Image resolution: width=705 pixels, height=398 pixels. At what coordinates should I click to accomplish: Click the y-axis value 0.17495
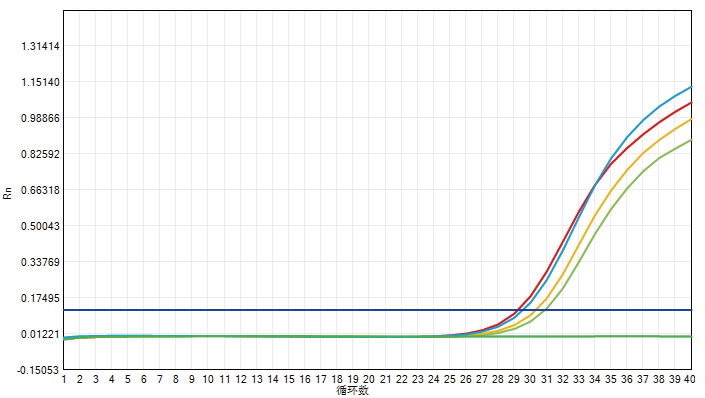[40, 298]
